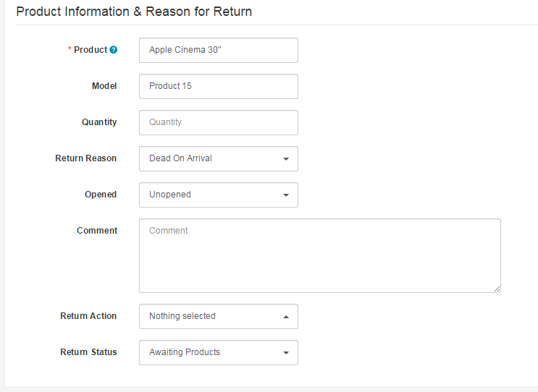Click the Quantity label text

[x=99, y=122]
